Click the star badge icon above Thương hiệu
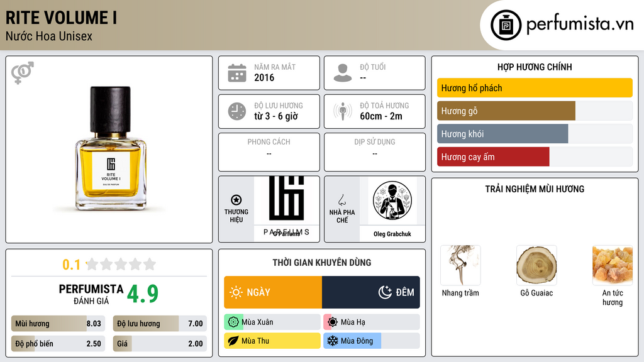Screen dimensions: 644x362 [x=236, y=200]
